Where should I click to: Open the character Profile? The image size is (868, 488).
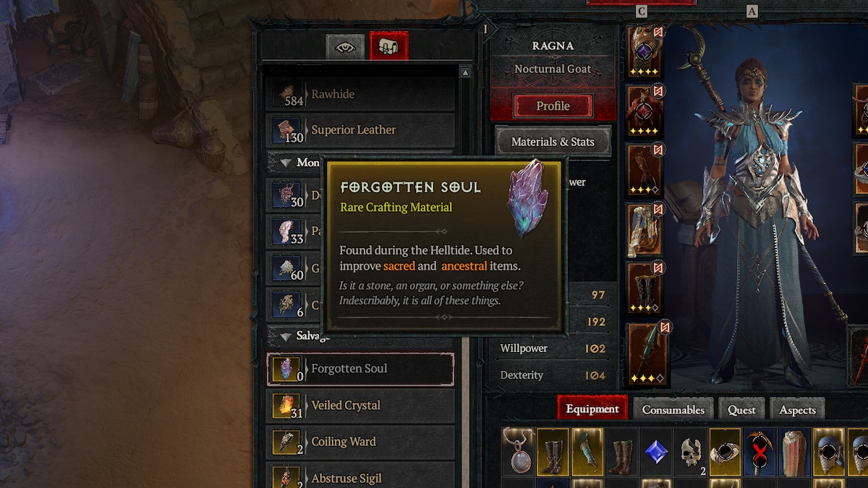553,106
